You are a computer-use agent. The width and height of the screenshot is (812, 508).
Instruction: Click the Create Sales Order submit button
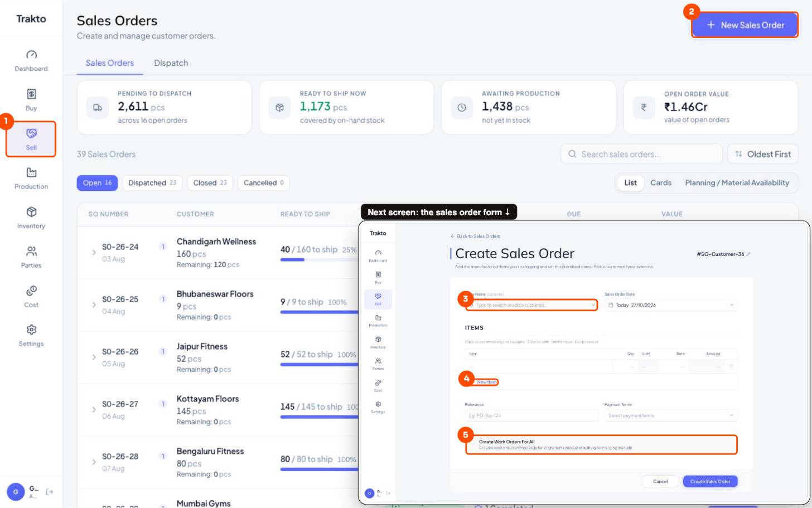click(x=710, y=481)
